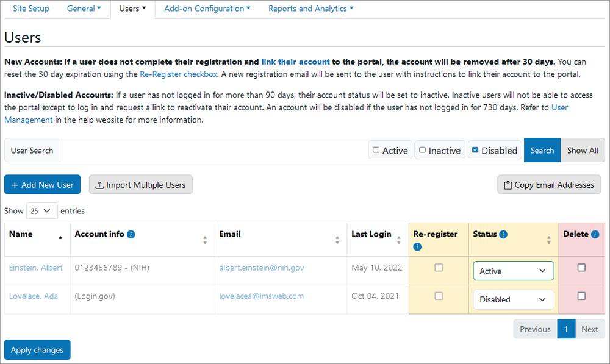This screenshot has height=364, width=610.
Task: Sort by the Name column arrow
Action: point(60,238)
